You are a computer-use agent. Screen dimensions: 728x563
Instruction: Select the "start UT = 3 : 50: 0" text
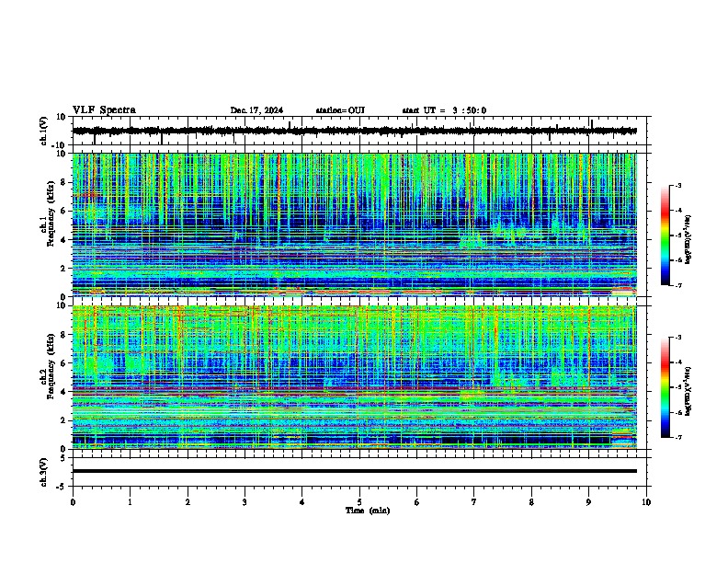[x=444, y=110]
